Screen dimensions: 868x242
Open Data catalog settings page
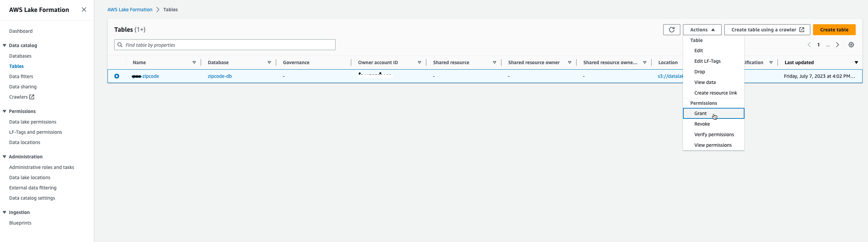tap(32, 198)
